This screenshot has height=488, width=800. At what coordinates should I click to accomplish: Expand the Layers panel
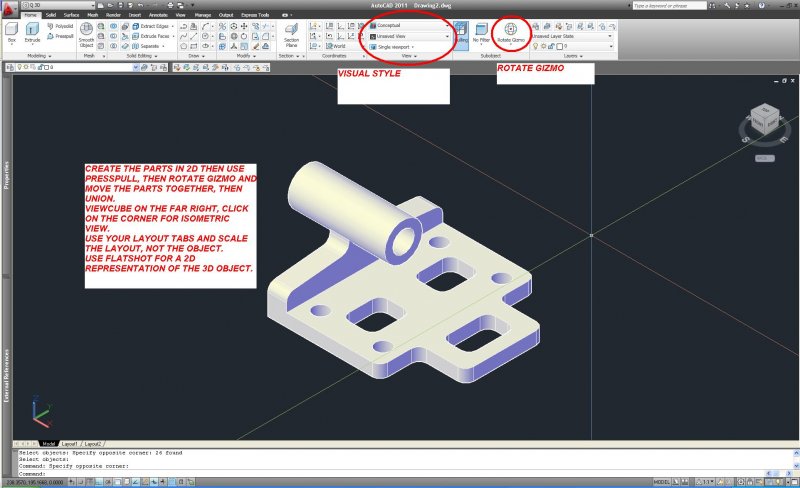click(573, 56)
